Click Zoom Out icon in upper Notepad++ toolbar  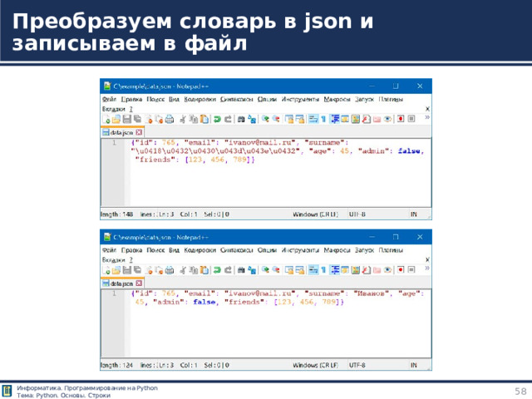tap(276, 119)
